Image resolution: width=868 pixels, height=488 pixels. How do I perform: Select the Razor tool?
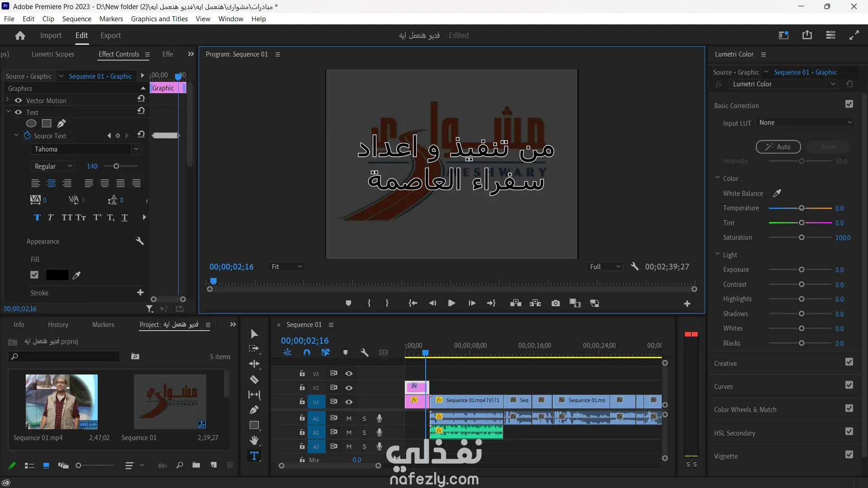(254, 379)
